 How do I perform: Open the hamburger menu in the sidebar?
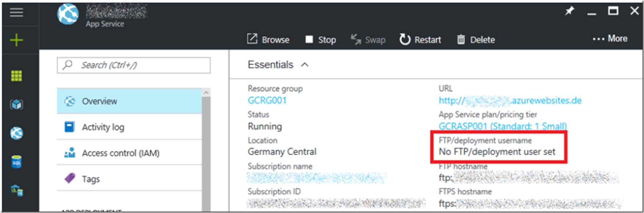click(x=17, y=12)
